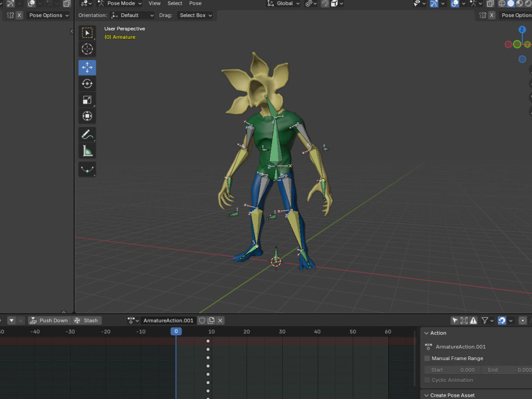The height and width of the screenshot is (399, 532).
Task: Select the Annotate pencil tool
Action: click(x=87, y=135)
